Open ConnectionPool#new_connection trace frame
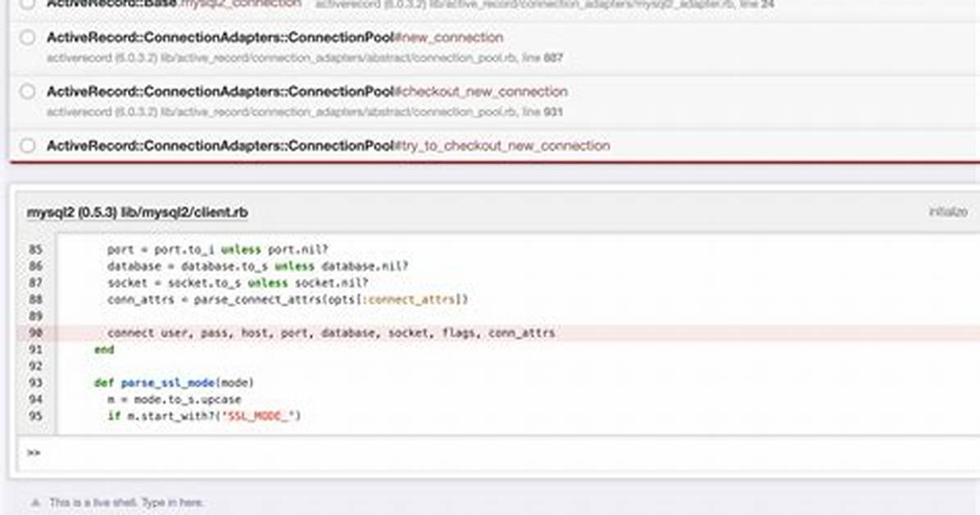This screenshot has height=515, width=980. [x=494, y=48]
